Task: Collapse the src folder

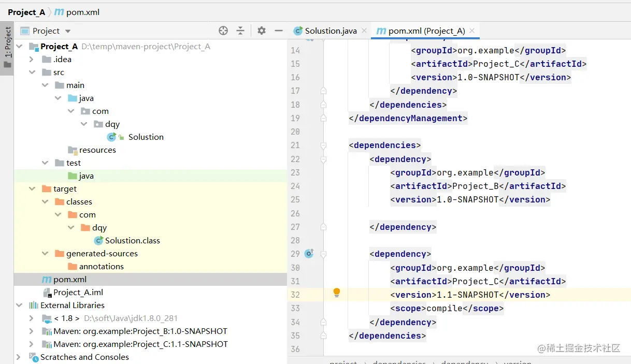Action: (x=32, y=72)
